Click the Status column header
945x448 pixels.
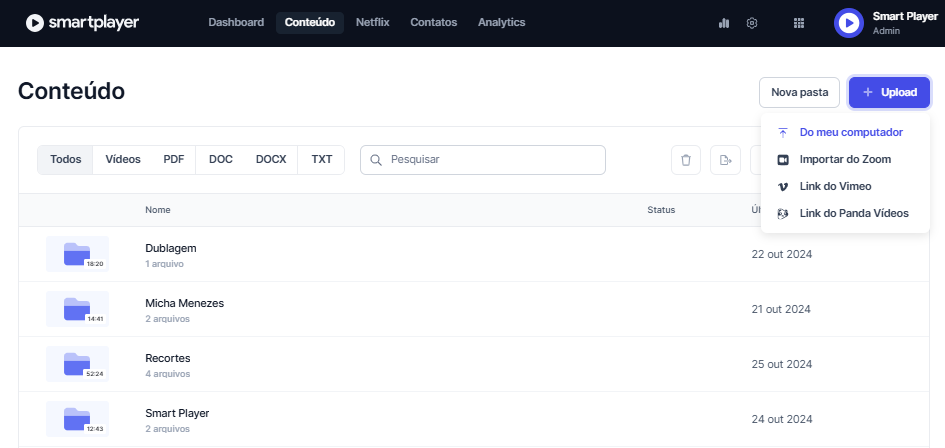(x=661, y=210)
